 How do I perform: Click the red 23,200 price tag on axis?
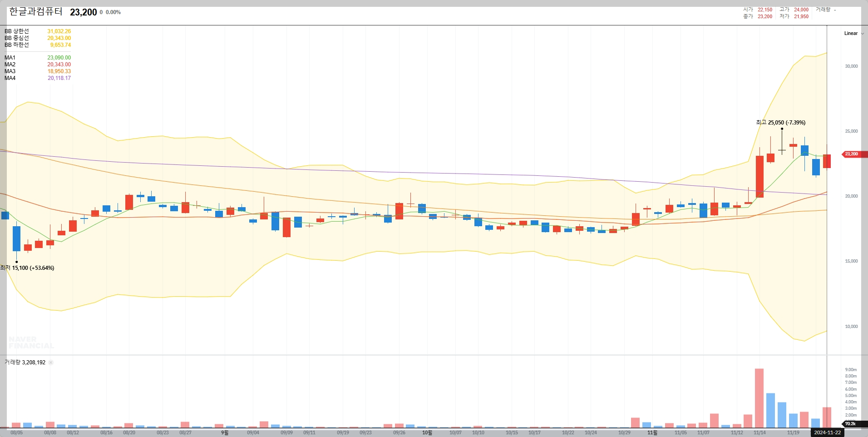[854, 154]
